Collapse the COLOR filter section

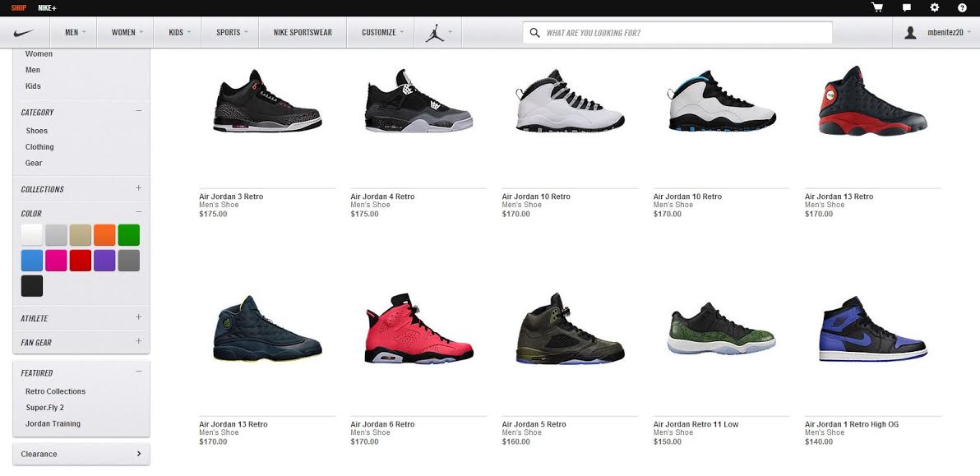point(139,212)
